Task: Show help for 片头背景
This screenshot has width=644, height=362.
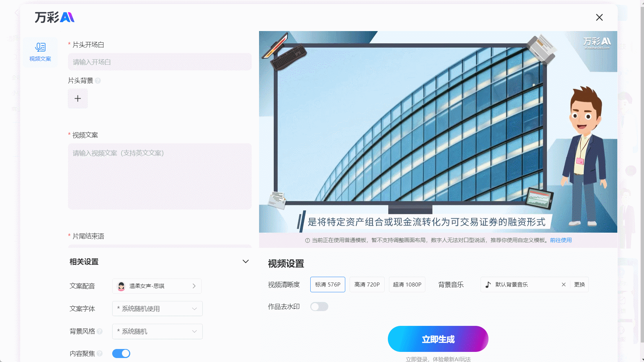Action: tap(98, 81)
